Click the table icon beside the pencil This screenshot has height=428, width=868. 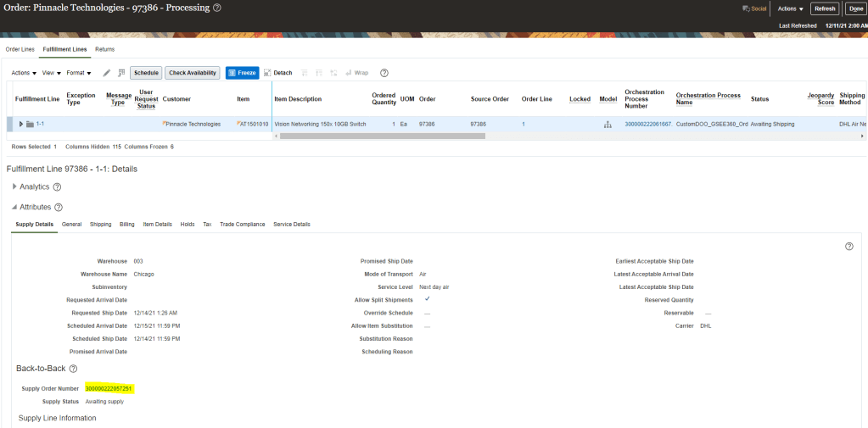pos(121,73)
